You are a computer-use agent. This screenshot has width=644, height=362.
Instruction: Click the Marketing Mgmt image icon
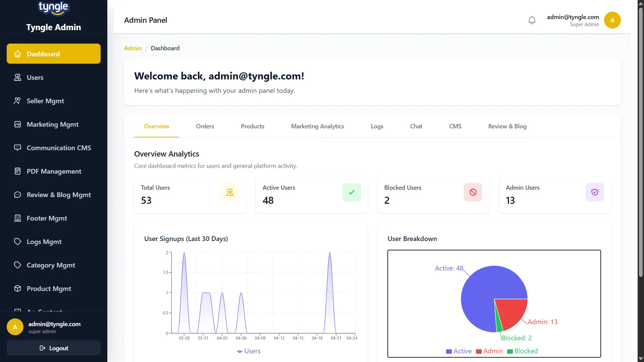18,124
